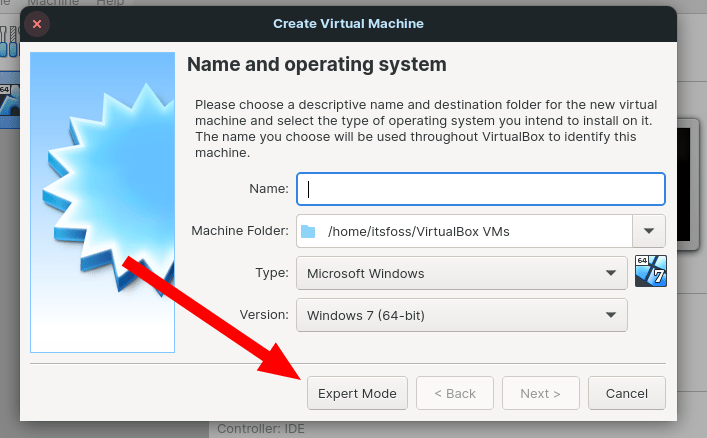
Task: Click the folder icon in Machine Folder field
Action: (308, 232)
